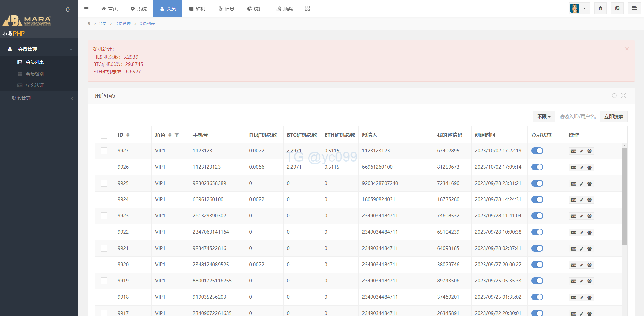644x316 pixels.
Task: Click the group users icon for user 9923
Action: click(589, 216)
